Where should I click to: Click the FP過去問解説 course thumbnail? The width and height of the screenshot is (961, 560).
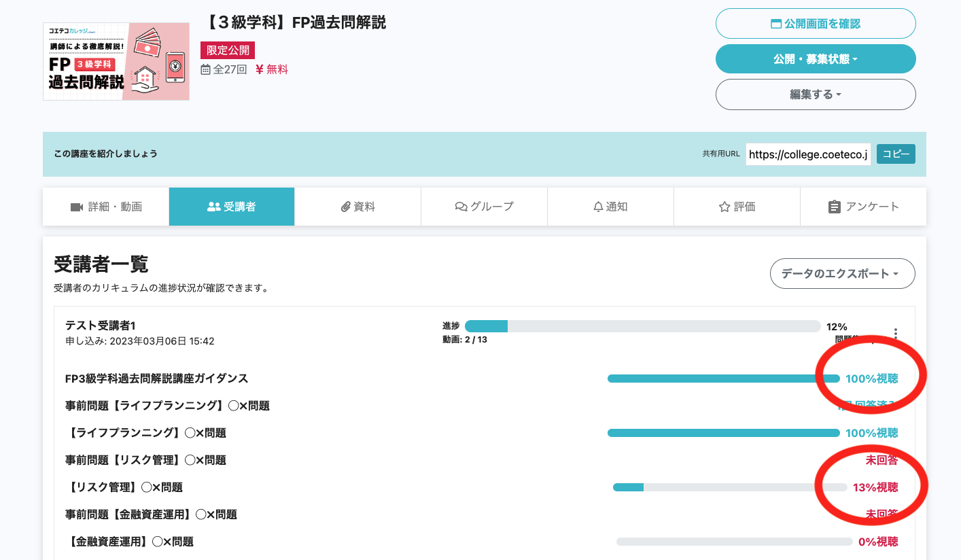coord(116,62)
